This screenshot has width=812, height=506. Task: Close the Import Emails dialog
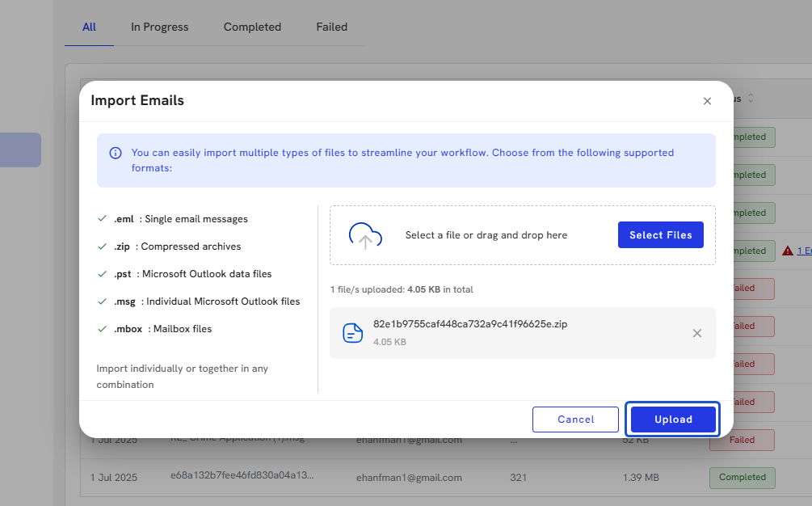(x=707, y=101)
